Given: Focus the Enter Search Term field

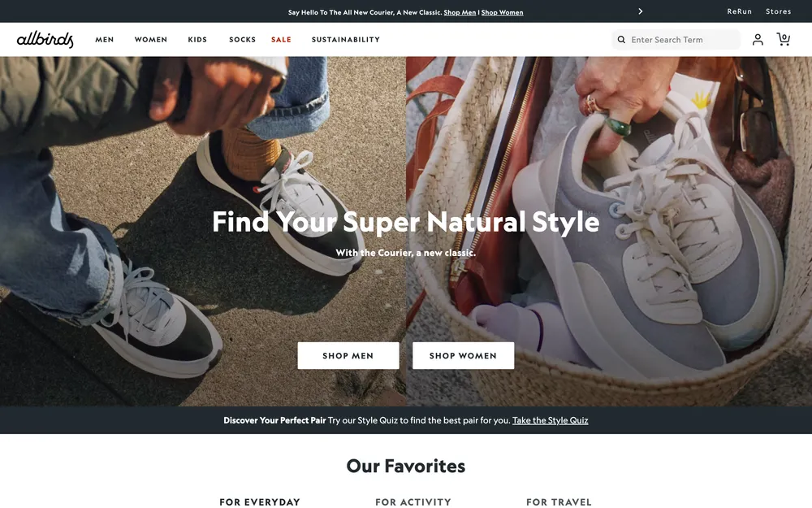Looking at the screenshot, I should coord(676,39).
